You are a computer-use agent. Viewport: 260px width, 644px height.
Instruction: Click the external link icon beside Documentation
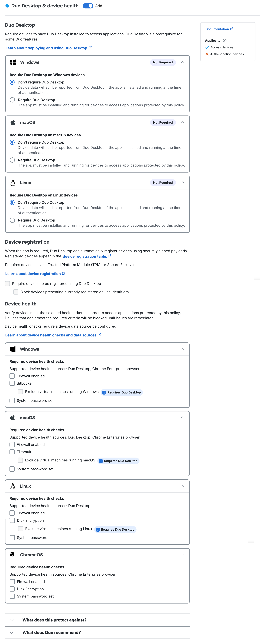(232, 29)
